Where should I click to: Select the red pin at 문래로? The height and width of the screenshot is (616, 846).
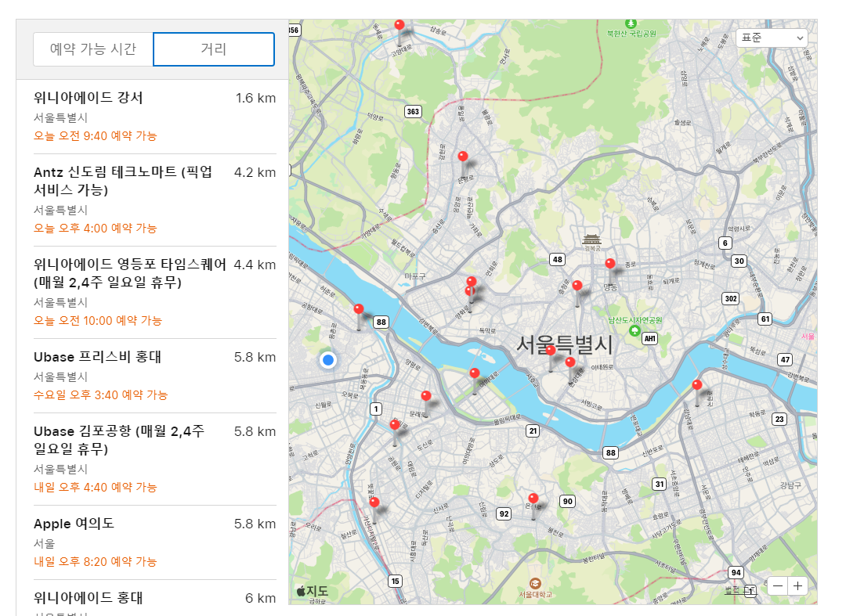click(x=426, y=395)
